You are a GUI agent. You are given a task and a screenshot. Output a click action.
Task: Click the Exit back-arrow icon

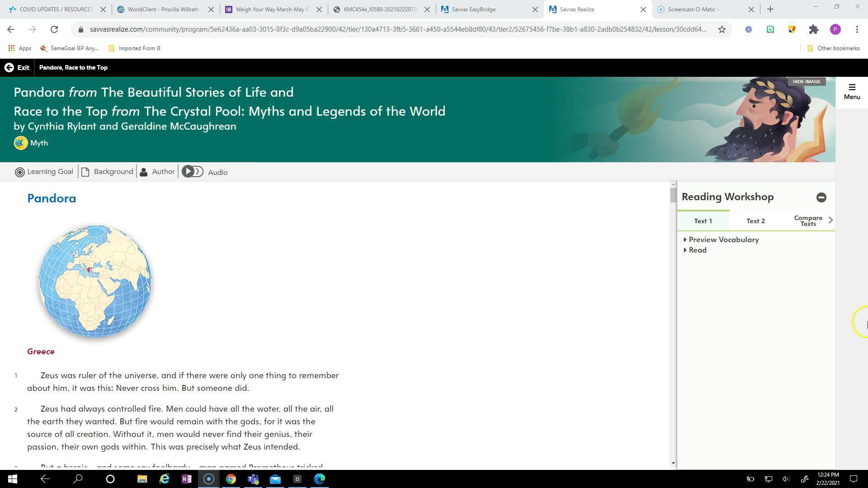click(x=9, y=68)
